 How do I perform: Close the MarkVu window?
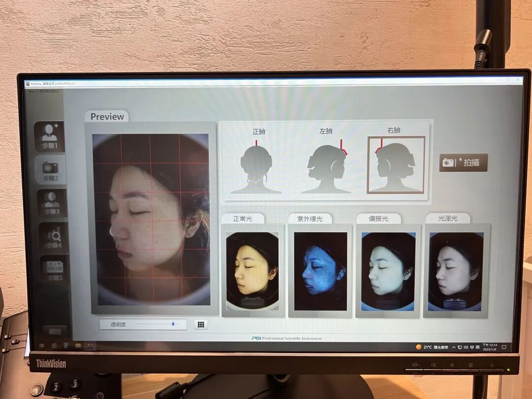click(518, 80)
